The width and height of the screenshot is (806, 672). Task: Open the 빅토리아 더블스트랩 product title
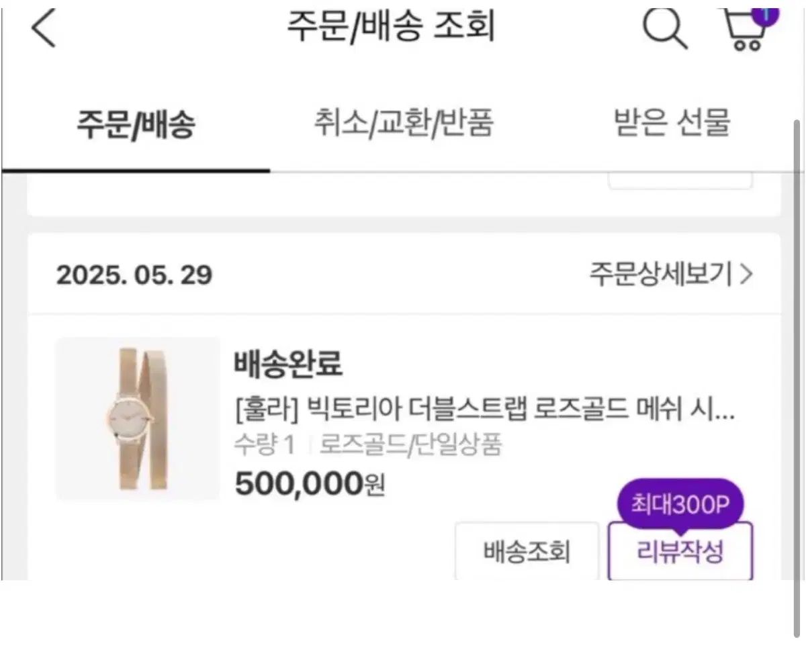click(484, 409)
